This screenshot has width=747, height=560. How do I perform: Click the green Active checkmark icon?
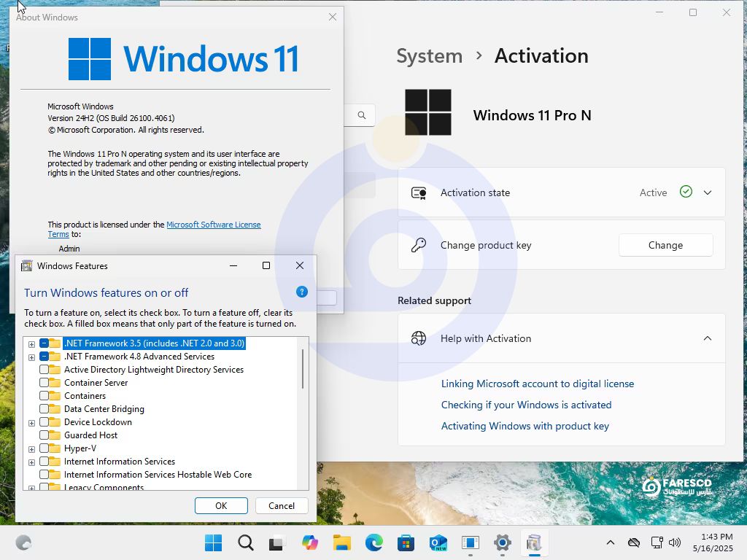pos(686,192)
